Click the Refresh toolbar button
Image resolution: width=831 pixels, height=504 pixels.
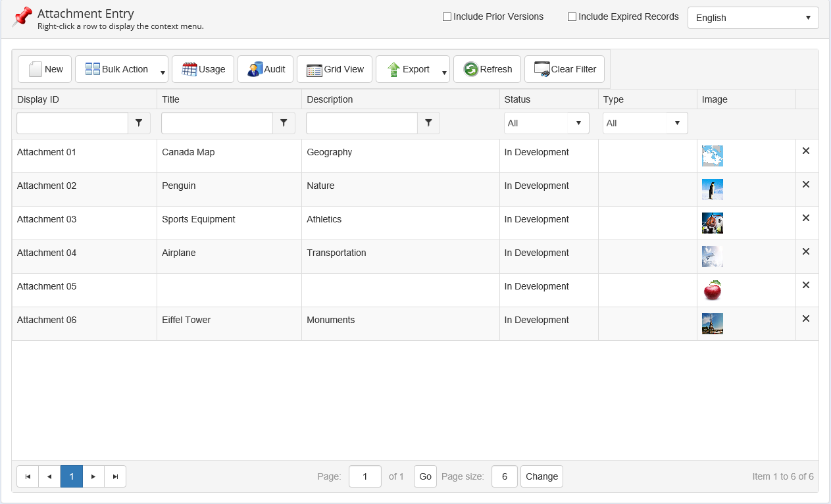click(487, 69)
